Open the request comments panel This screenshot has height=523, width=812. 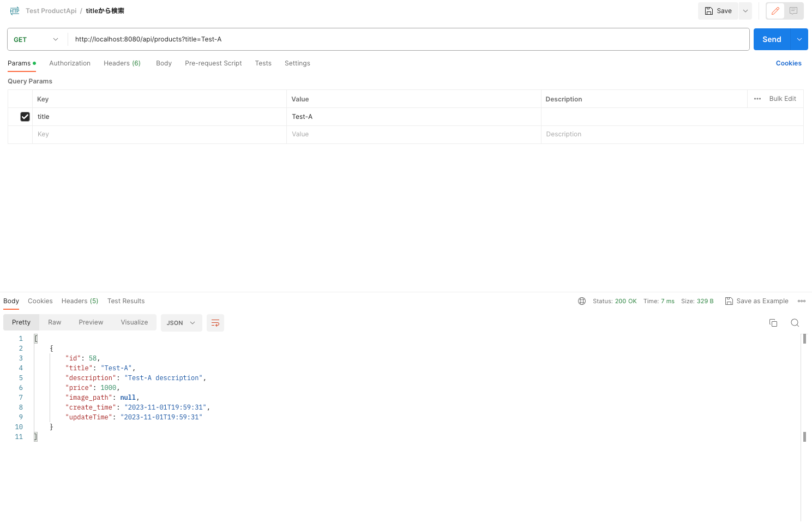click(x=795, y=11)
